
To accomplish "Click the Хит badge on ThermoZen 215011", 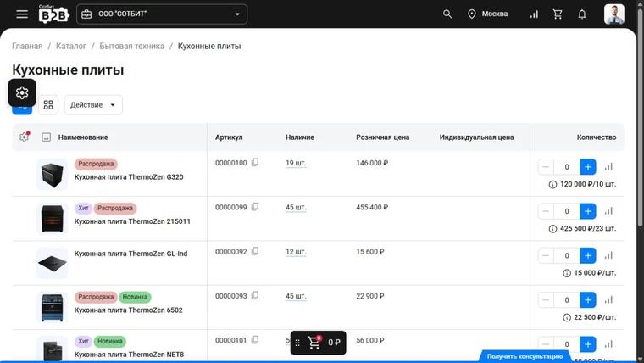I will click(x=83, y=208).
